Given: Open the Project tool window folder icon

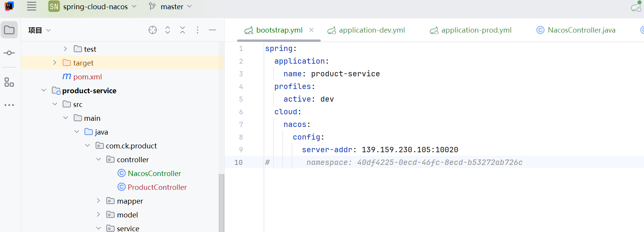Looking at the screenshot, I should point(9,30).
